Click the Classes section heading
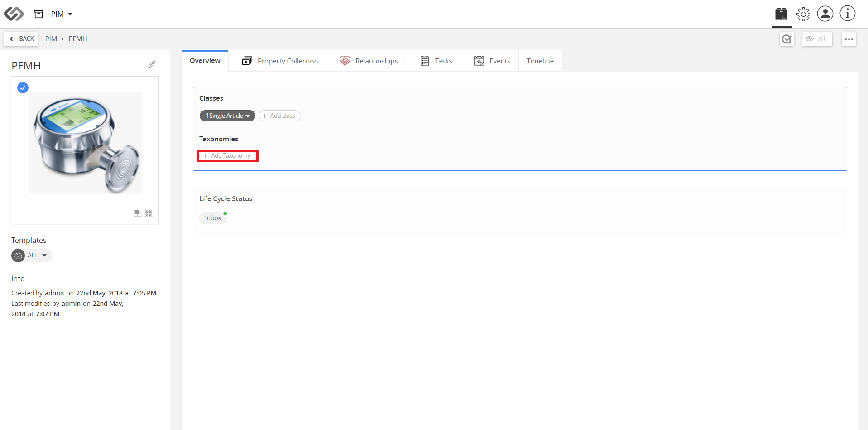Screen dimensions: 868x430 coord(211,98)
